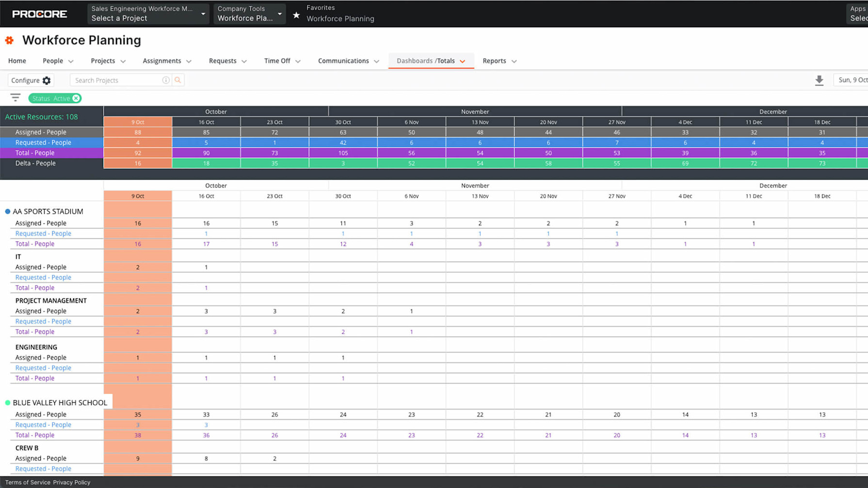Remove the Status Active filter chip
This screenshot has width=868, height=488.
coord(77,98)
